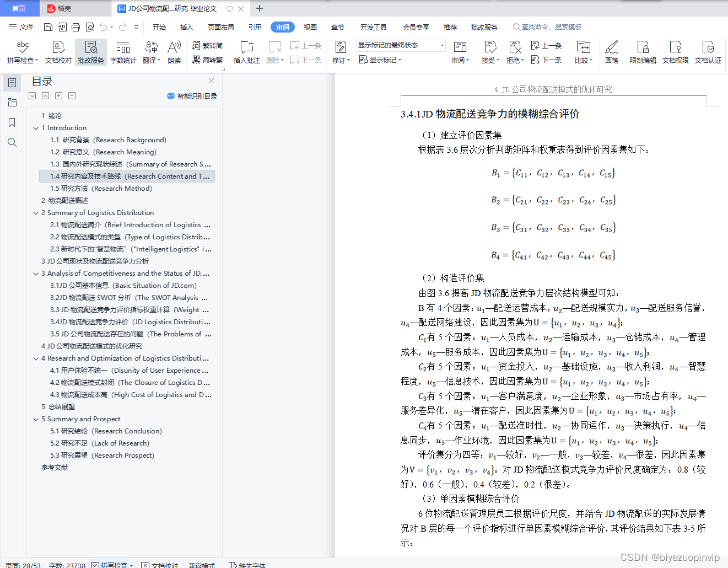The width and height of the screenshot is (728, 568).
Task: Collapse 5 Summary and Prospect node
Action: coord(36,419)
